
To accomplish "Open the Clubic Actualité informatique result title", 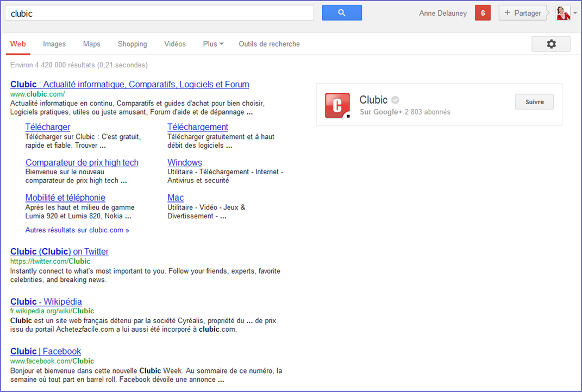I will click(x=129, y=84).
